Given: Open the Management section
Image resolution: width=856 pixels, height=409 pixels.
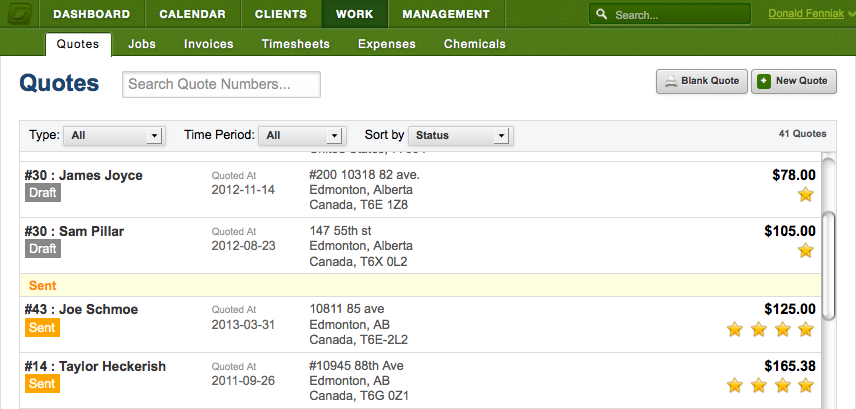Looking at the screenshot, I should tap(446, 14).
